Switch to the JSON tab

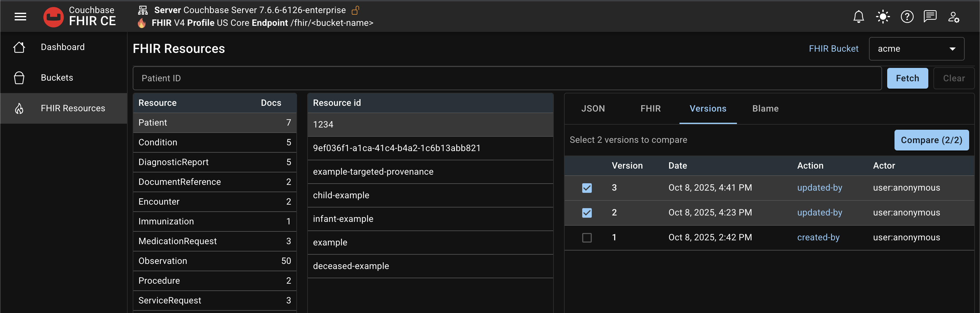click(593, 109)
